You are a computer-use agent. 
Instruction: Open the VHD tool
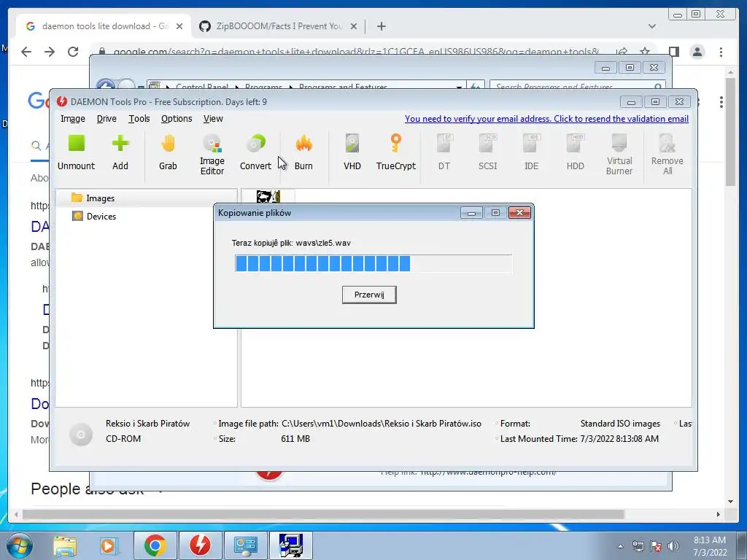coord(352,152)
